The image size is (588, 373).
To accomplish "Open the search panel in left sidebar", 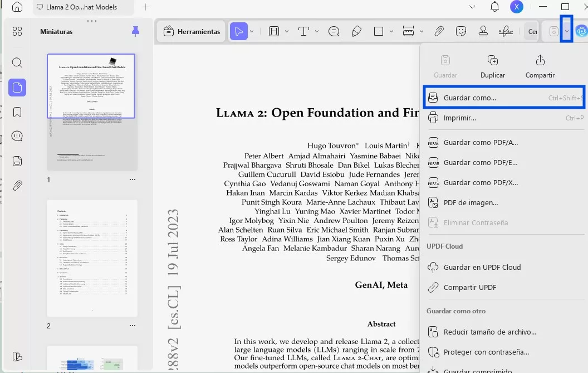I will pyautogui.click(x=17, y=63).
